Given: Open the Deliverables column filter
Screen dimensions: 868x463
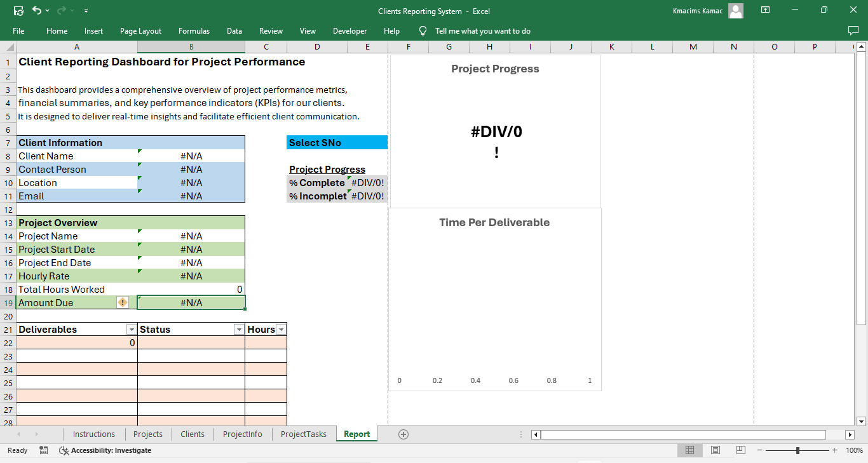Looking at the screenshot, I should (132, 329).
